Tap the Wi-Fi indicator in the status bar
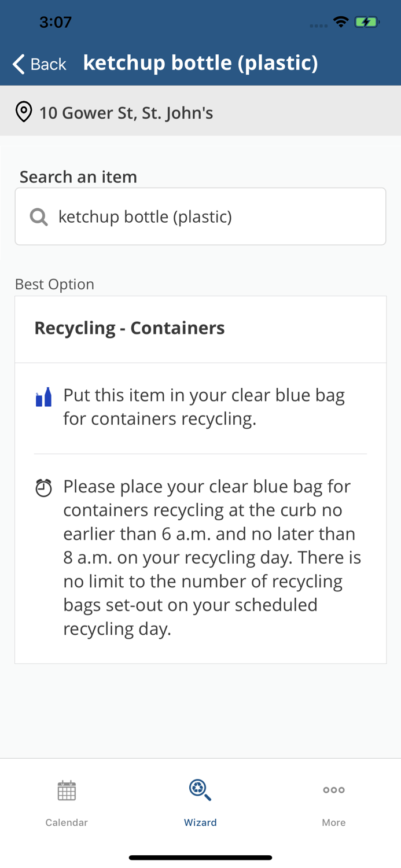This screenshot has width=401, height=868. click(x=340, y=21)
